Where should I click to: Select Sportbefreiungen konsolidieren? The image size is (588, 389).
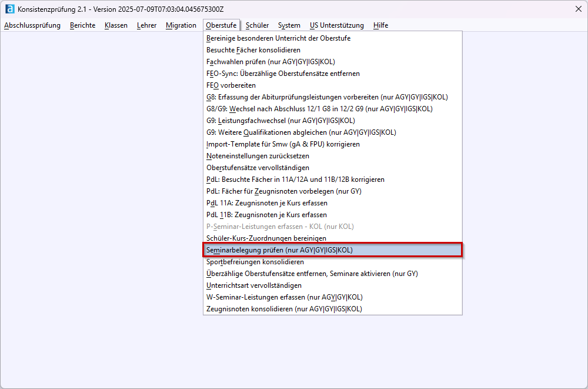[x=333, y=262]
